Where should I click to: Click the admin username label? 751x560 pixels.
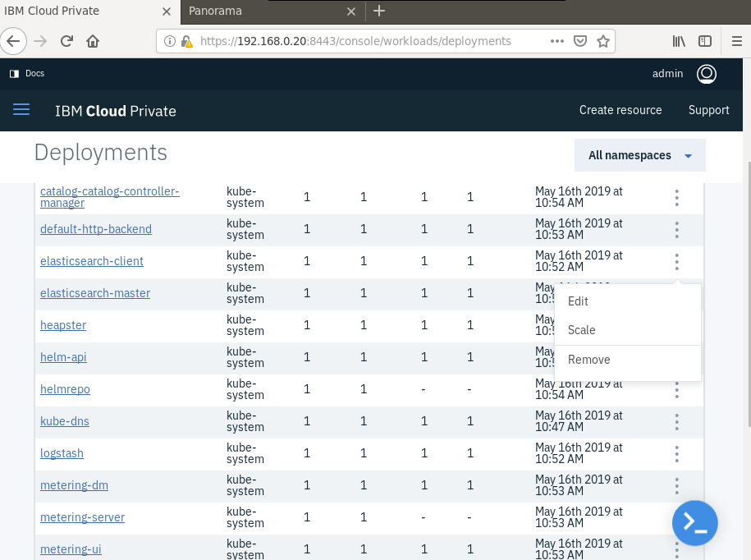point(667,74)
